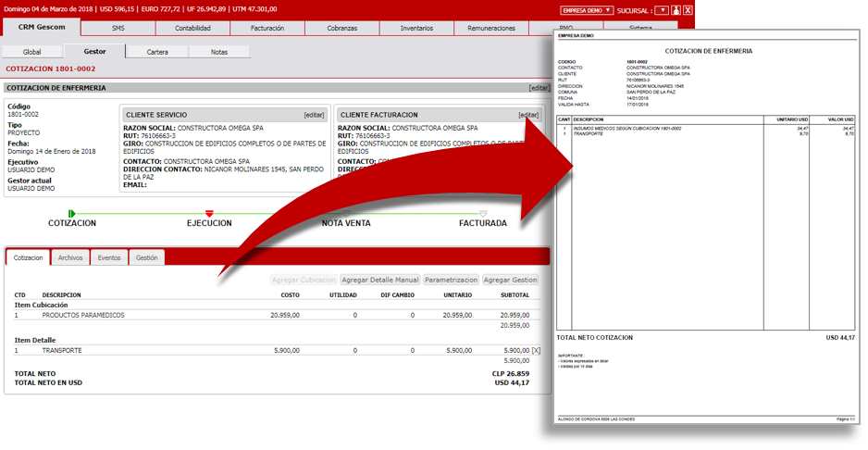This screenshot has height=450, width=868.
Task: Click the Facturada stage marker
Action: point(482,214)
